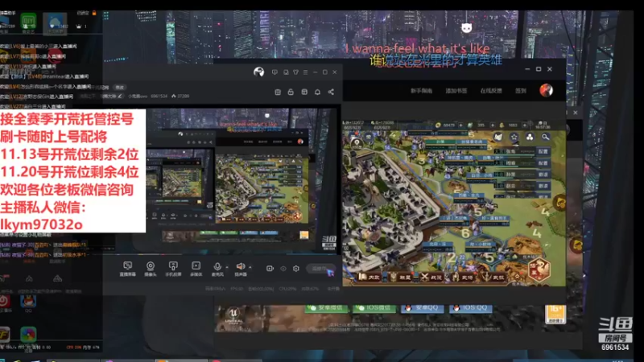This screenshot has width=644, height=362.
Task: Add coins via plus next to 68479
Action: (x=460, y=125)
